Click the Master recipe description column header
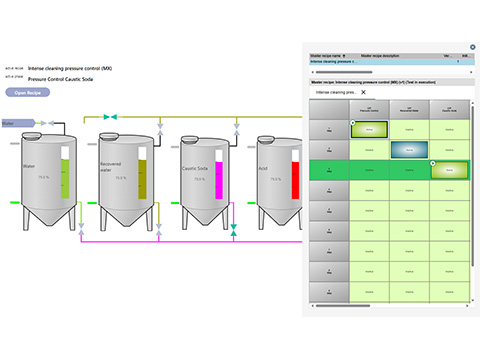The height and width of the screenshot is (360, 480). (x=380, y=56)
